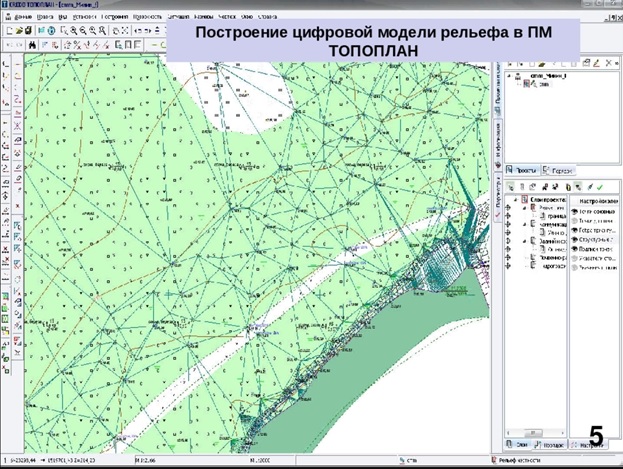Click the left arrow view icon
The width and height of the screenshot is (623, 469).
[138, 31]
